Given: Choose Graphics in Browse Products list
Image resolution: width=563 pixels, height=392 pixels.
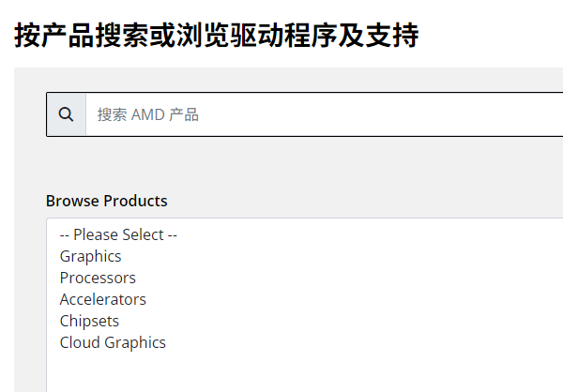Looking at the screenshot, I should tap(91, 256).
